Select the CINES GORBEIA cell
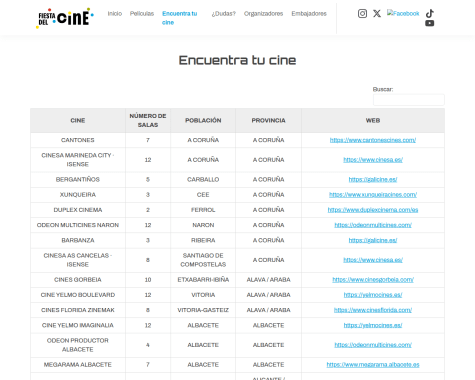This screenshot has height=380, width=475. (78, 280)
